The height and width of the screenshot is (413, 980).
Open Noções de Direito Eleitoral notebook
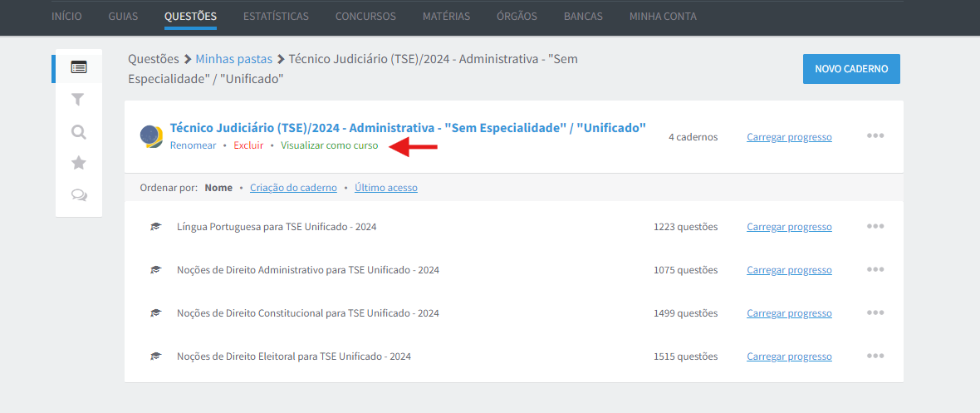click(x=294, y=356)
